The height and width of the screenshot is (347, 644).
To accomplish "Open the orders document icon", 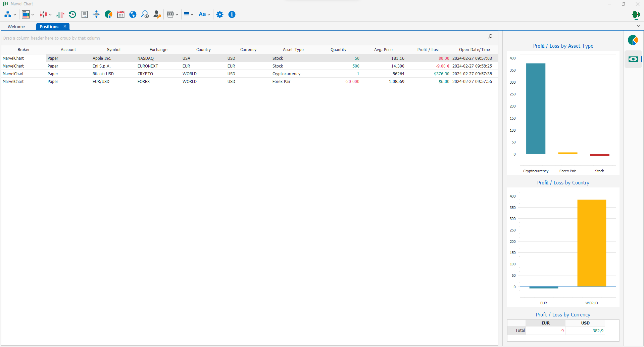I will coord(85,14).
